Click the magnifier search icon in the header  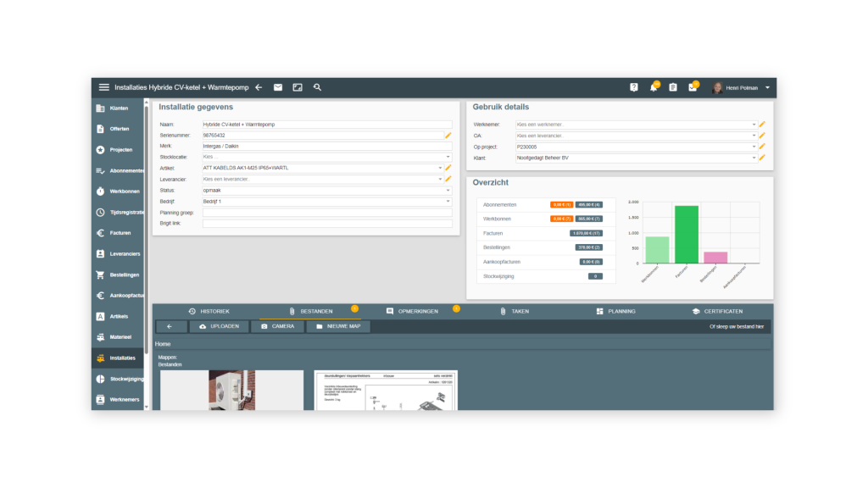(x=317, y=87)
